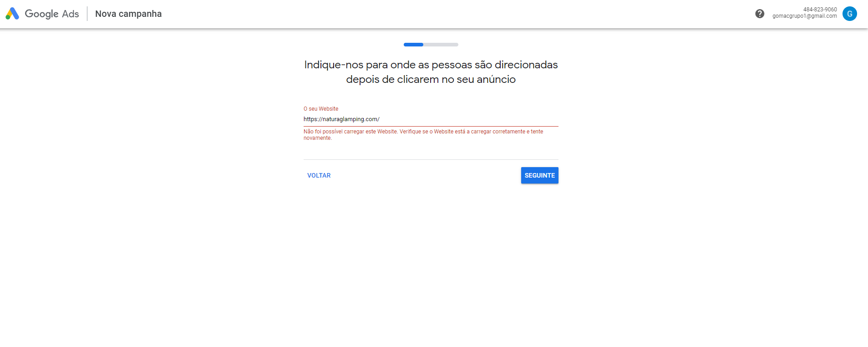The width and height of the screenshot is (868, 347).
Task: Click the Google Ads logo icon
Action: pyautogui.click(x=12, y=14)
